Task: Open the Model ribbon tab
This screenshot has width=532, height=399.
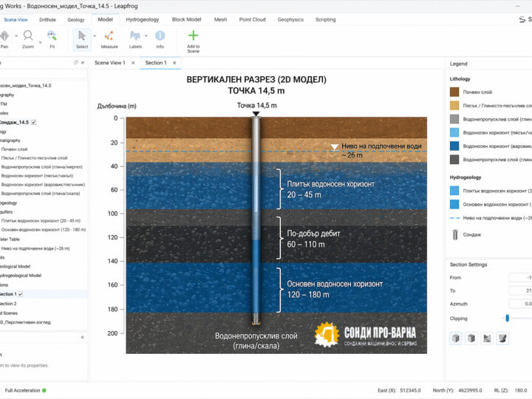Action: [105, 20]
